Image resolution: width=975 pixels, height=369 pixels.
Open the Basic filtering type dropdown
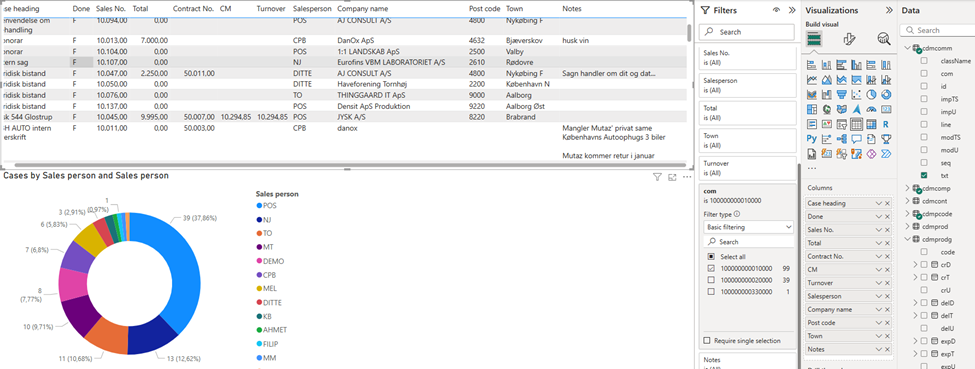[x=749, y=227]
